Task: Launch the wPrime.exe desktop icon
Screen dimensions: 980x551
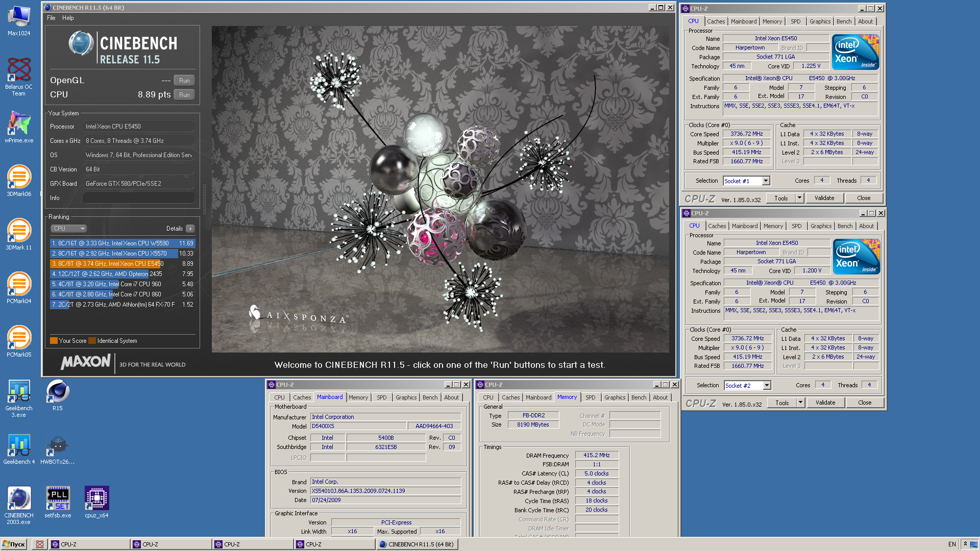Action: point(19,128)
